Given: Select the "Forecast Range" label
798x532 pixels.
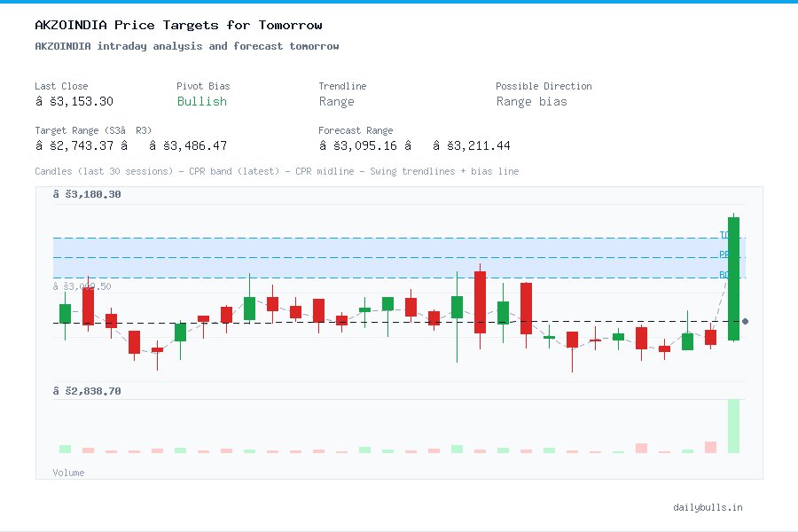Looking at the screenshot, I should click(356, 130).
